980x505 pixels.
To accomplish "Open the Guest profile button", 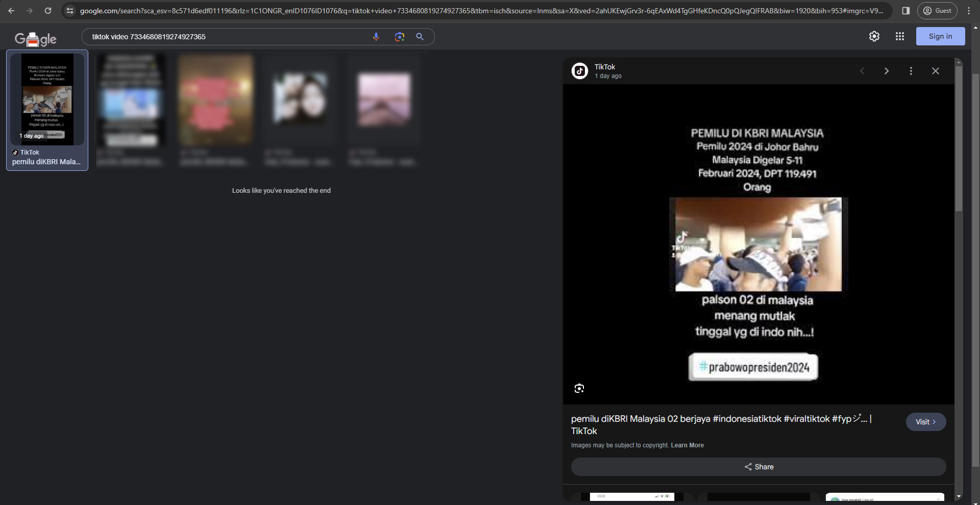I will (x=937, y=11).
